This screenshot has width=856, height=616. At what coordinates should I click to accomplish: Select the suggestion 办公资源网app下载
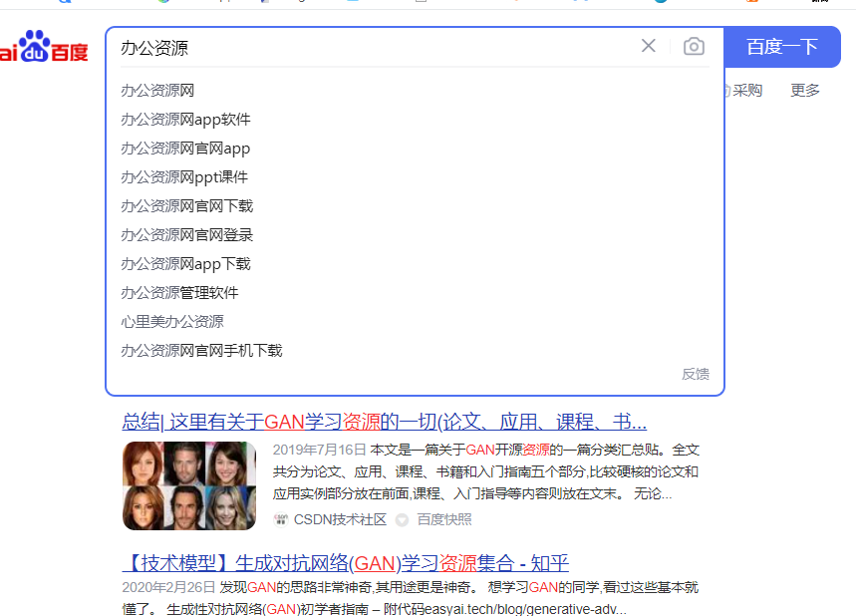click(x=185, y=264)
